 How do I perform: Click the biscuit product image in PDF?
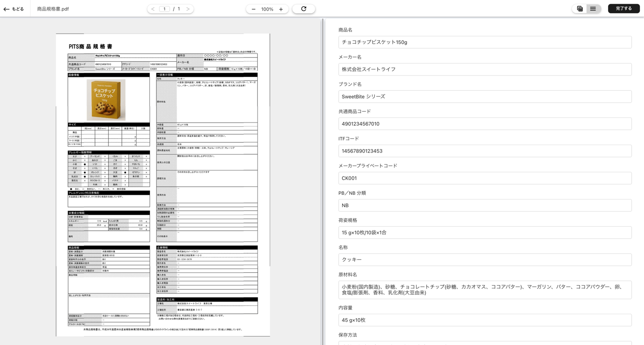tap(106, 100)
